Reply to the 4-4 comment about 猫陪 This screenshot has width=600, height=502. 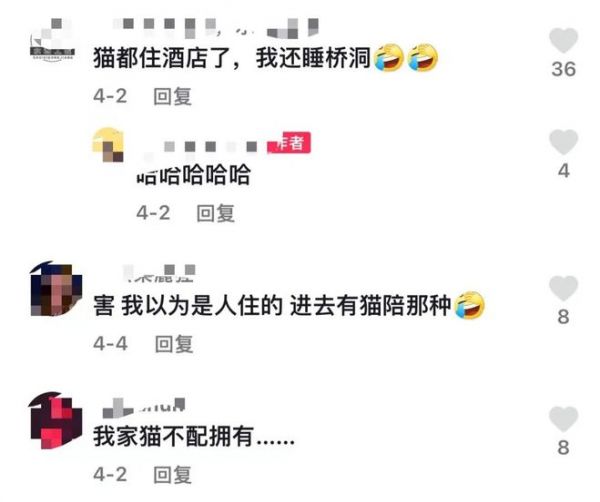174,344
